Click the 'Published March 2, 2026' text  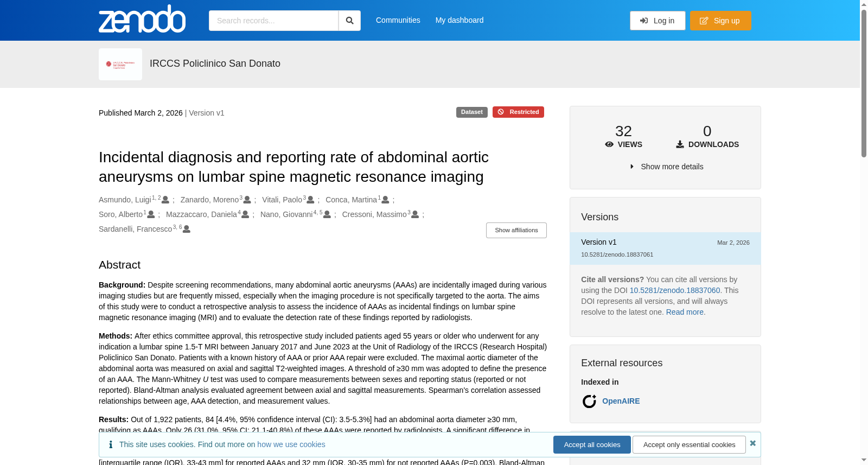pyautogui.click(x=141, y=113)
